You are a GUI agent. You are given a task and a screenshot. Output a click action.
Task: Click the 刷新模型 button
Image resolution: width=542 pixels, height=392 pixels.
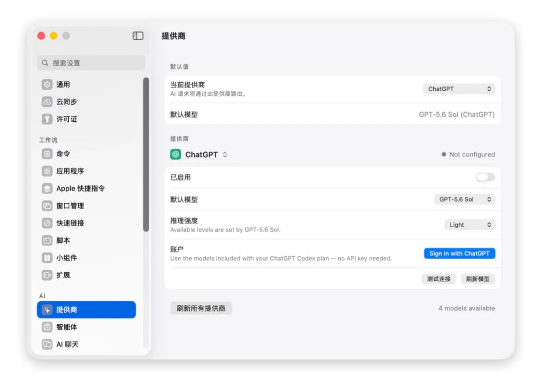478,279
